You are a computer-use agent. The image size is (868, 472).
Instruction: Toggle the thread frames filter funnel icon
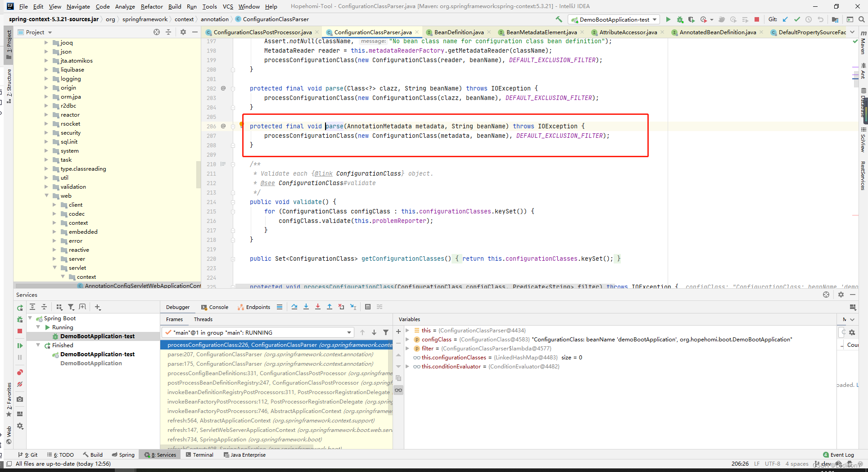coord(386,332)
